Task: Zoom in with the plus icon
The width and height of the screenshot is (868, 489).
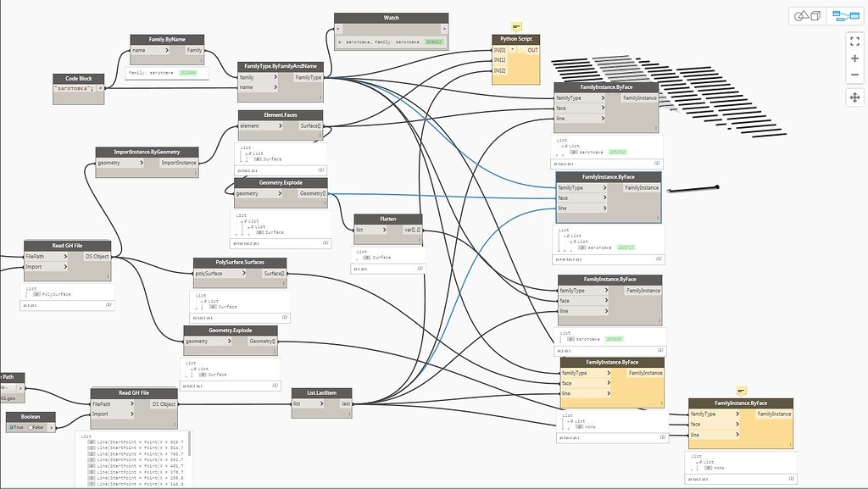Action: point(854,58)
